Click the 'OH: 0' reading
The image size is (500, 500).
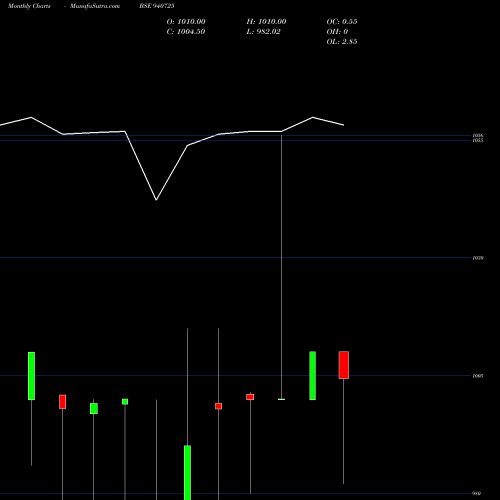pos(337,32)
